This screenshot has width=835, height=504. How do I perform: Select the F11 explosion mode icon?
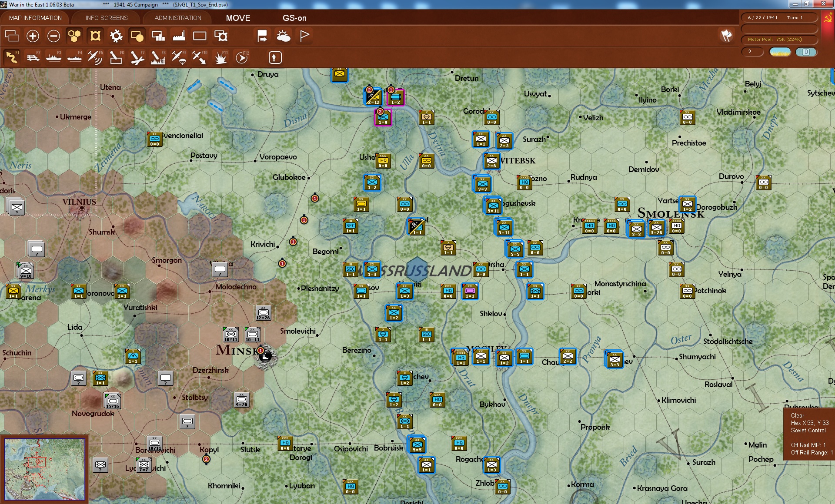coord(221,57)
